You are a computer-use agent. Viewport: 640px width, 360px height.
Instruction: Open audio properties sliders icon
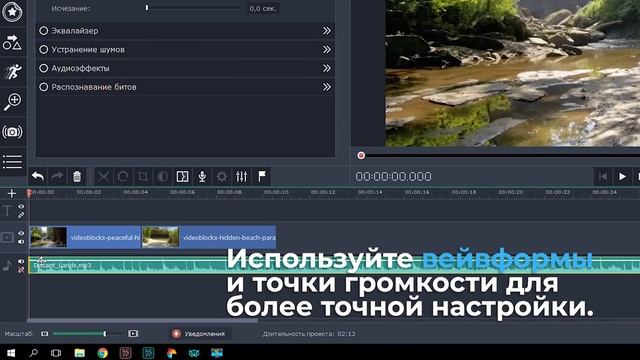(242, 176)
